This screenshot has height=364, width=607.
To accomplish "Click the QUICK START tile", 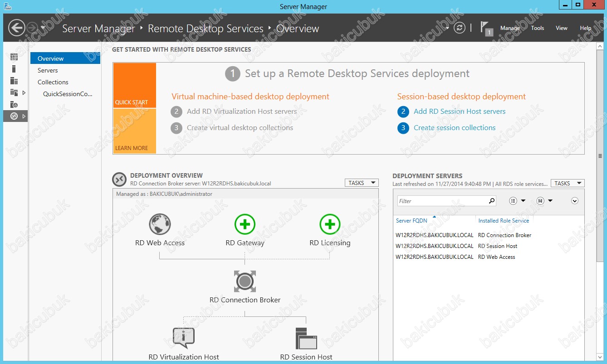I will click(135, 85).
